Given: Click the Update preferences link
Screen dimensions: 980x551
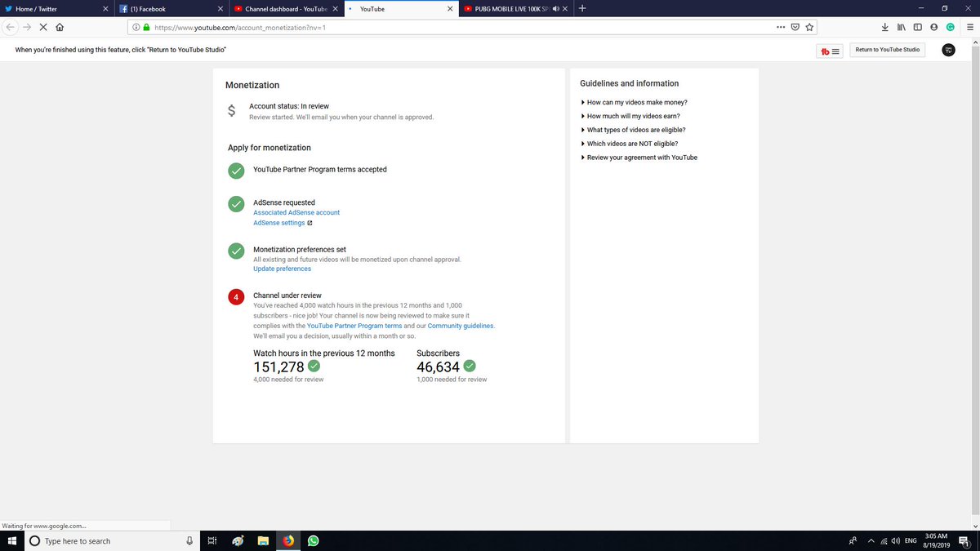Looking at the screenshot, I should 282,269.
